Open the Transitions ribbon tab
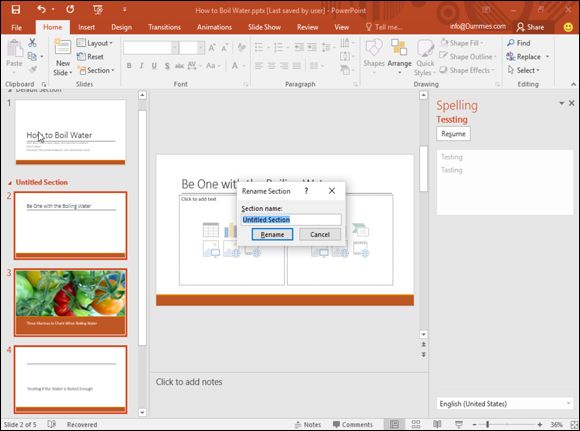The height and width of the screenshot is (431, 580). 164,27
